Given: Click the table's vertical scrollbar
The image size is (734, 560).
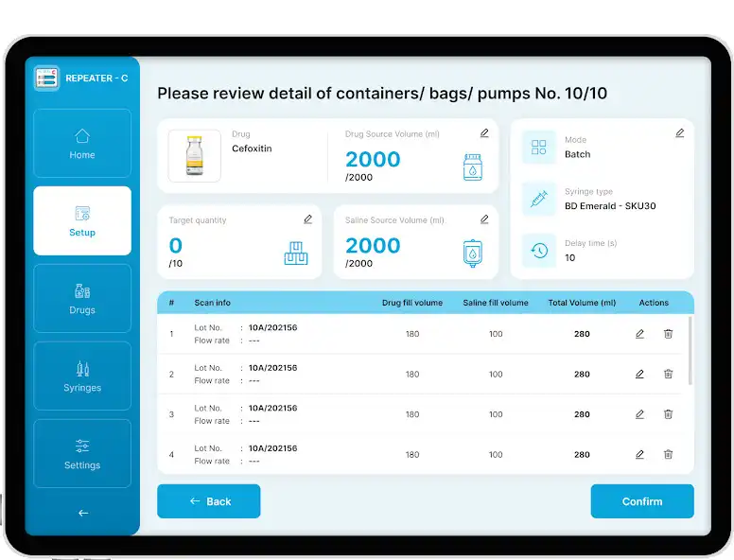Looking at the screenshot, I should [x=690, y=350].
